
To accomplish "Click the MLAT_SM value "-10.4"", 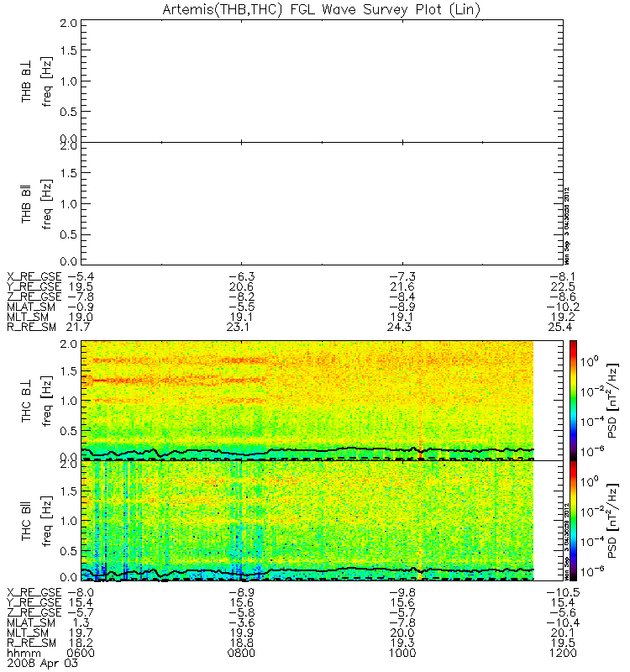I will [x=563, y=623].
